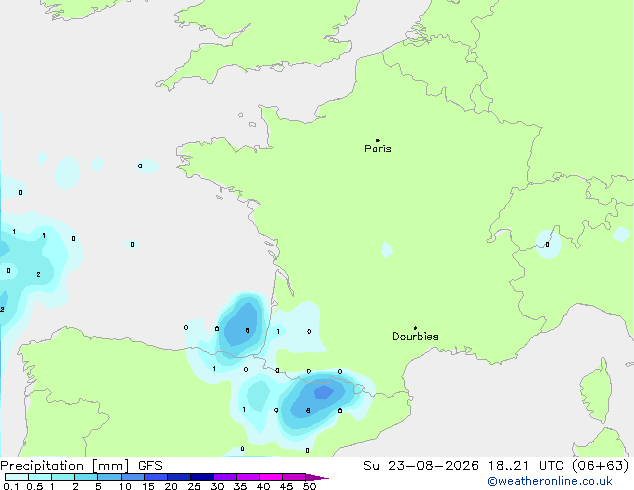Click the 40–45 mm magenta legend box
This screenshot has height=490, width=634.
coord(271,477)
